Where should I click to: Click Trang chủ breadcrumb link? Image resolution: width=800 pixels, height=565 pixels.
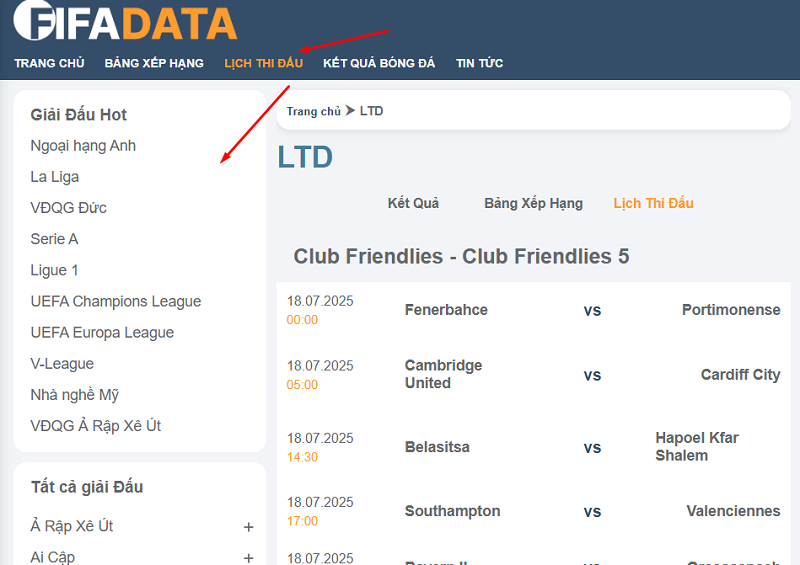coord(313,111)
